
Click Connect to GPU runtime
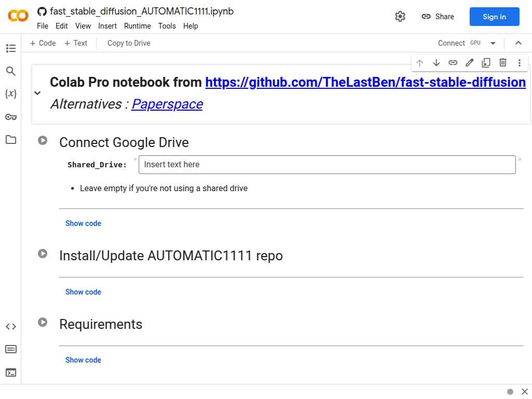459,43
